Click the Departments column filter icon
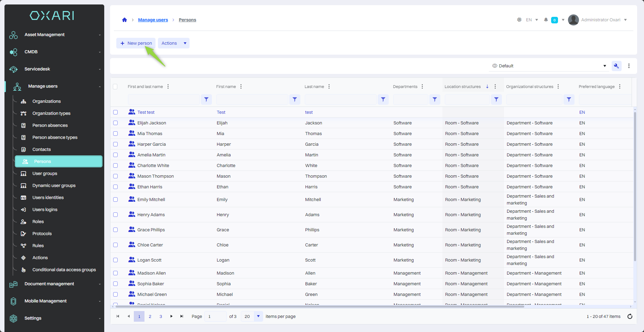The width and height of the screenshot is (644, 332). tap(434, 99)
